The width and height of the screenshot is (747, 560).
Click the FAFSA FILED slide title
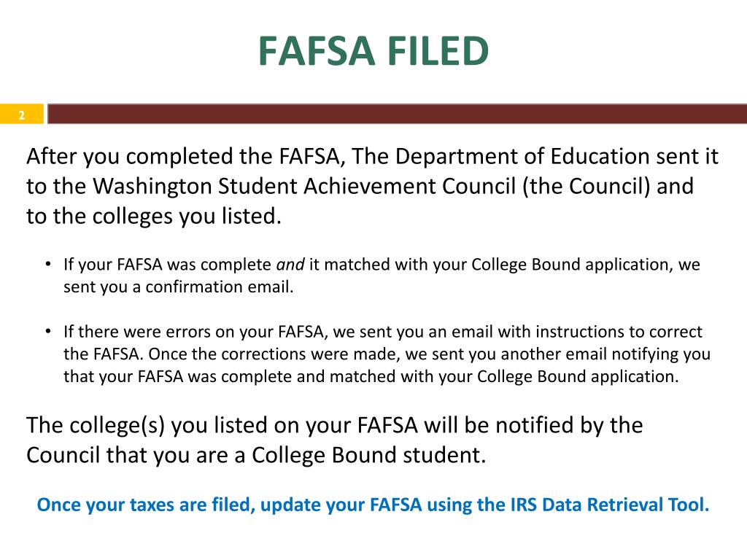pos(373,50)
